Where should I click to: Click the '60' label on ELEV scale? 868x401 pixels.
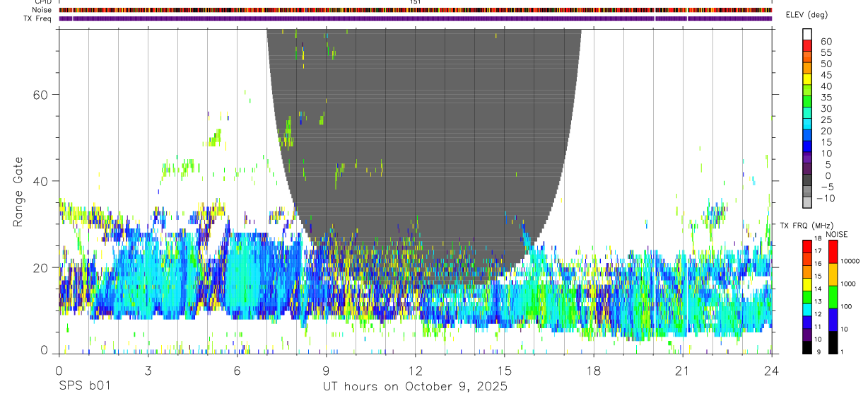(x=825, y=42)
